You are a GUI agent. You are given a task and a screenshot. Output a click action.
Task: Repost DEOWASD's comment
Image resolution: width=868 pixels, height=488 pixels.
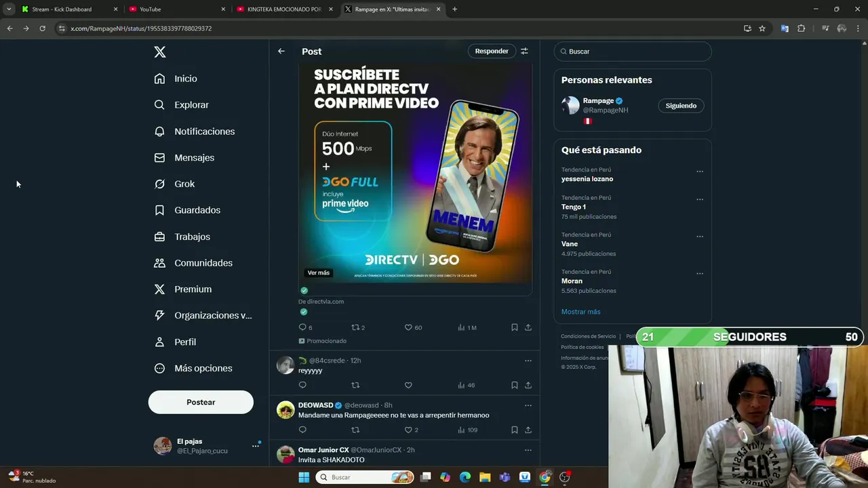pyautogui.click(x=355, y=430)
